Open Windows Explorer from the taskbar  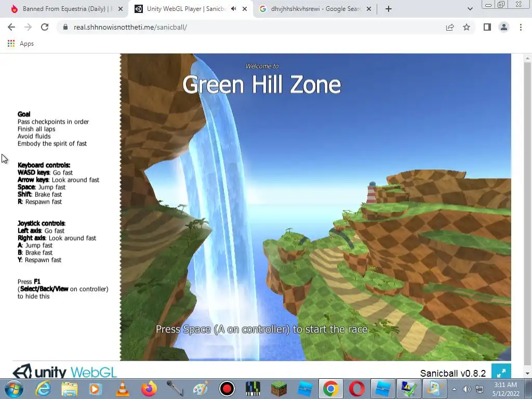[70, 389]
